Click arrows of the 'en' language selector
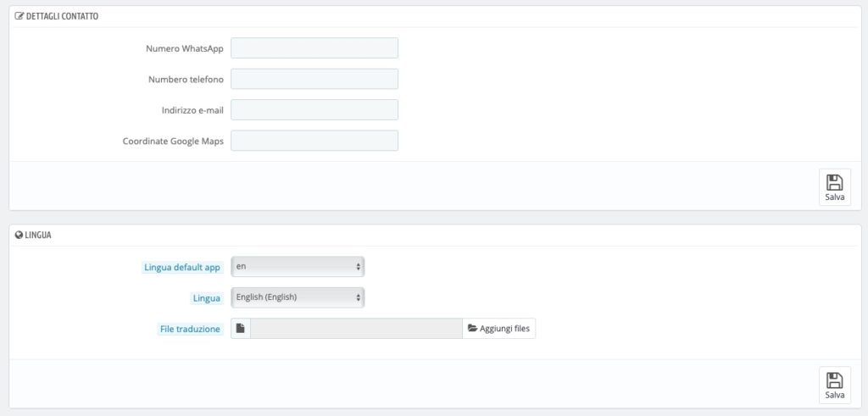This screenshot has height=416, width=868. tap(359, 267)
